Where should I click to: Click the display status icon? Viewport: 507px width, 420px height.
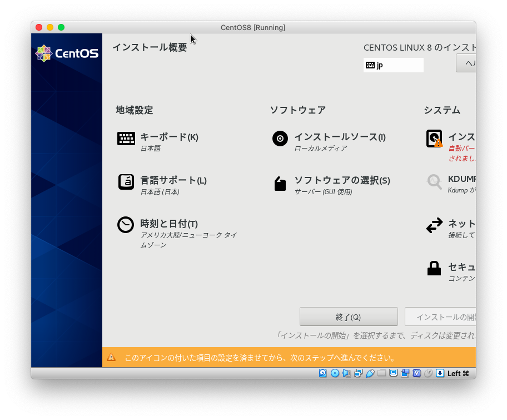[x=393, y=373]
